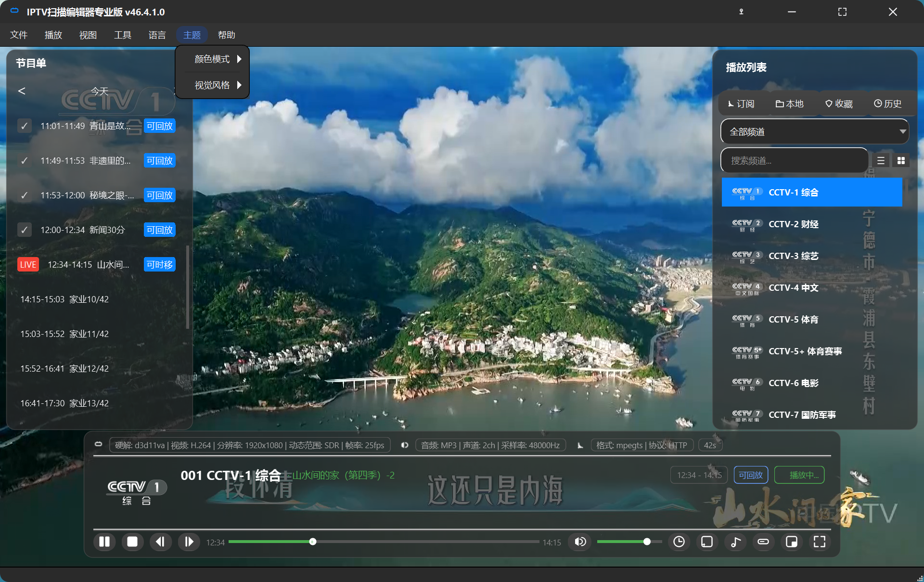This screenshot has height=582, width=924.
Task: Pause playback with the pause button
Action: [104, 542]
